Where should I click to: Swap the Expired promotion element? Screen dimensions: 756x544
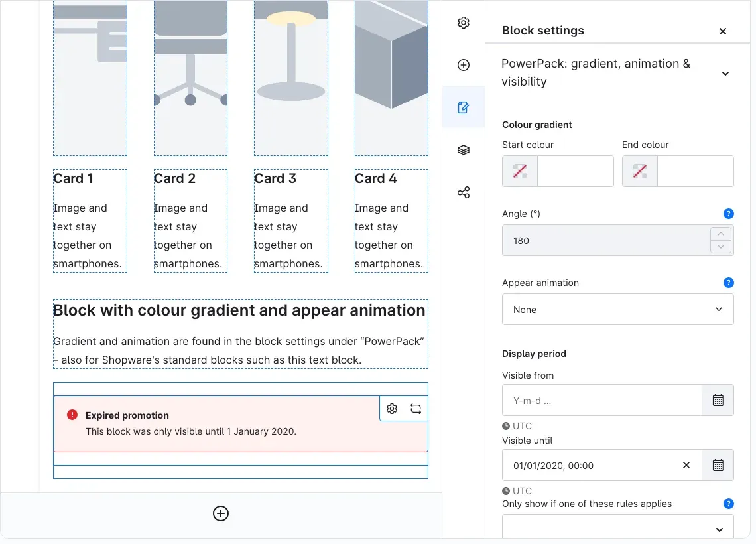pos(416,409)
